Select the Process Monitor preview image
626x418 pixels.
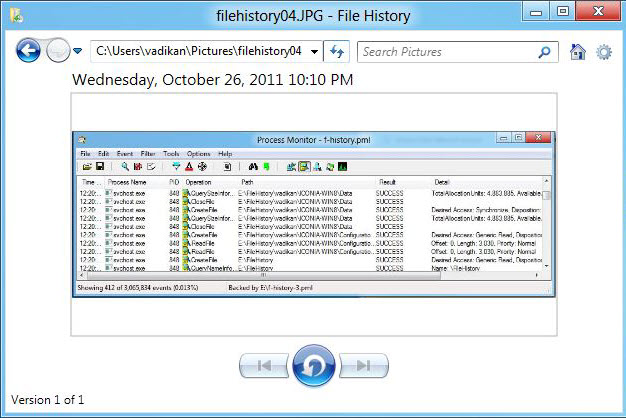314,214
